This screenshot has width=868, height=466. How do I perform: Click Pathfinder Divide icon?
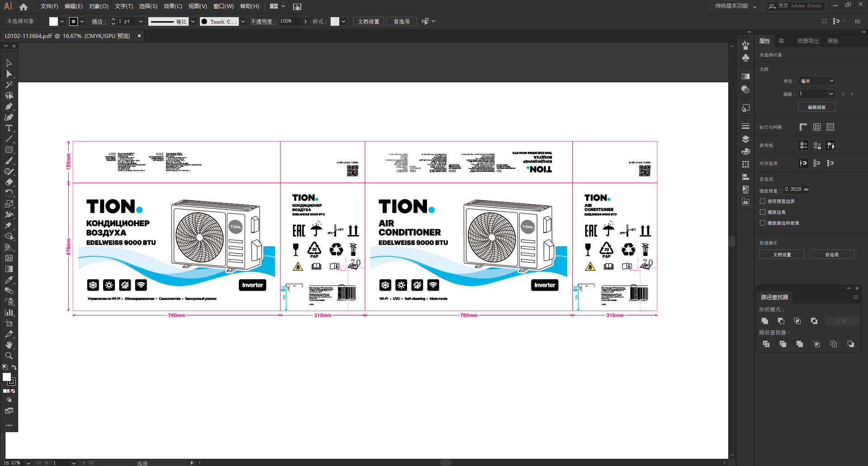pyautogui.click(x=766, y=344)
